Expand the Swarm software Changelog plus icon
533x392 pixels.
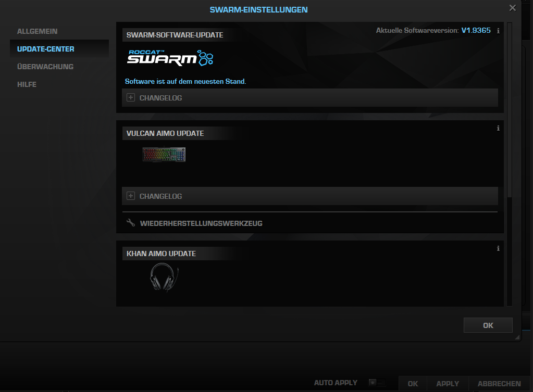(131, 97)
